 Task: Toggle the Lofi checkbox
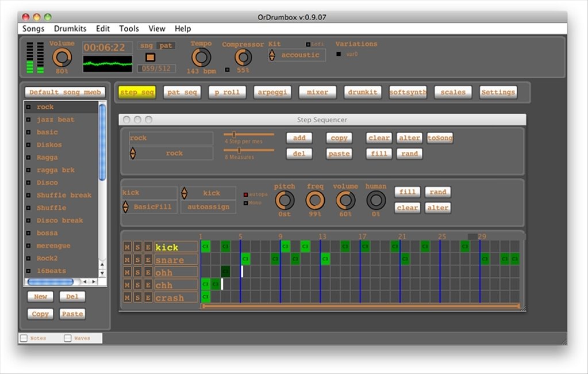308,44
